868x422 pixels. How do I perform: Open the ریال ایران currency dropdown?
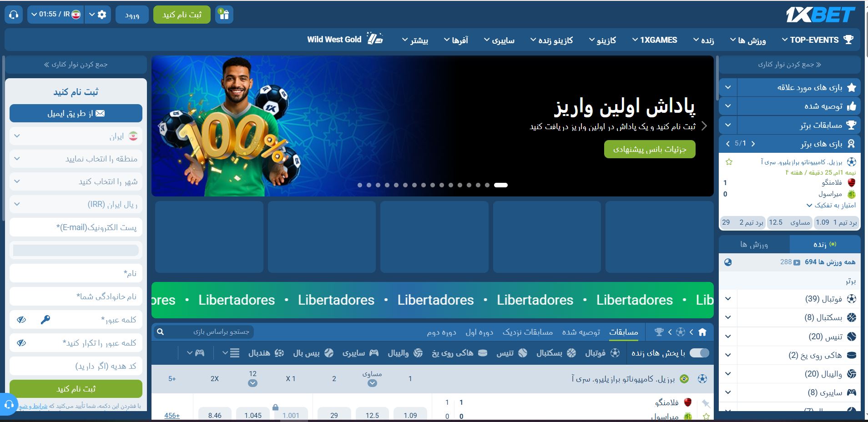point(76,205)
